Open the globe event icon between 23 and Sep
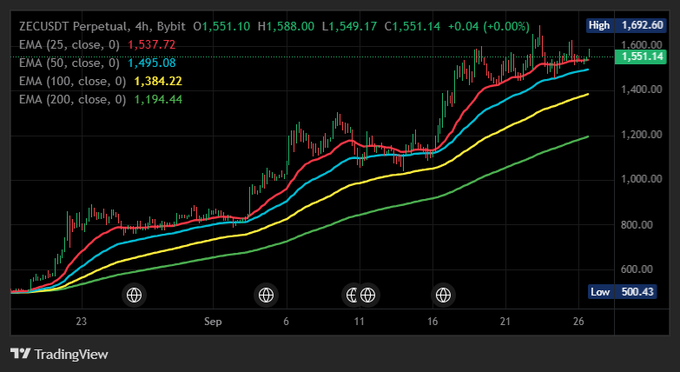680x372 pixels. click(134, 295)
